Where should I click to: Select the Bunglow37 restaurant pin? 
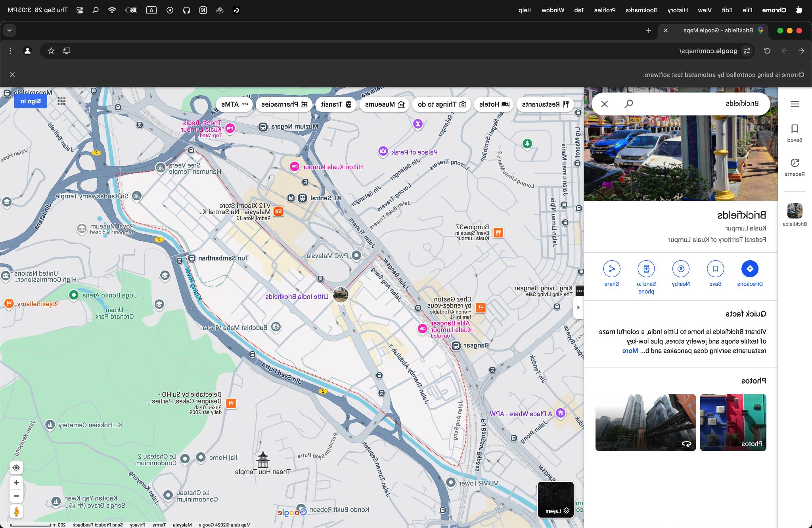tap(498, 232)
